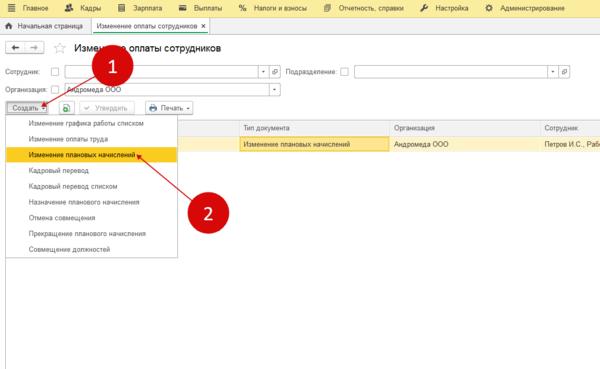This screenshot has width=600, height=369.
Task: Enable the Сотрудник filter checkbox
Action: (55, 72)
